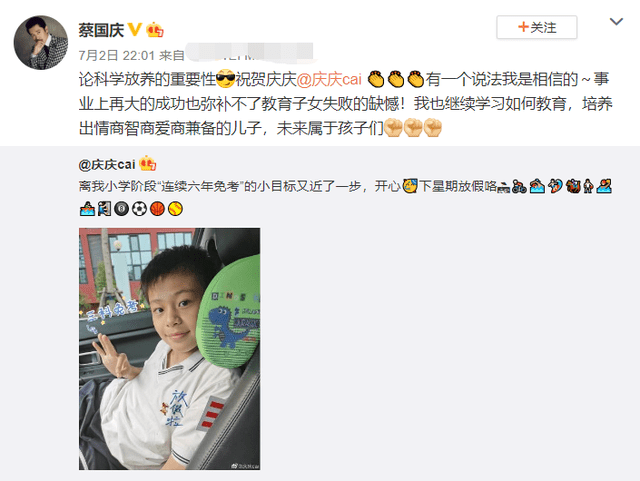Click the soccer ball emoji
The width and height of the screenshot is (640, 481).
tap(140, 209)
